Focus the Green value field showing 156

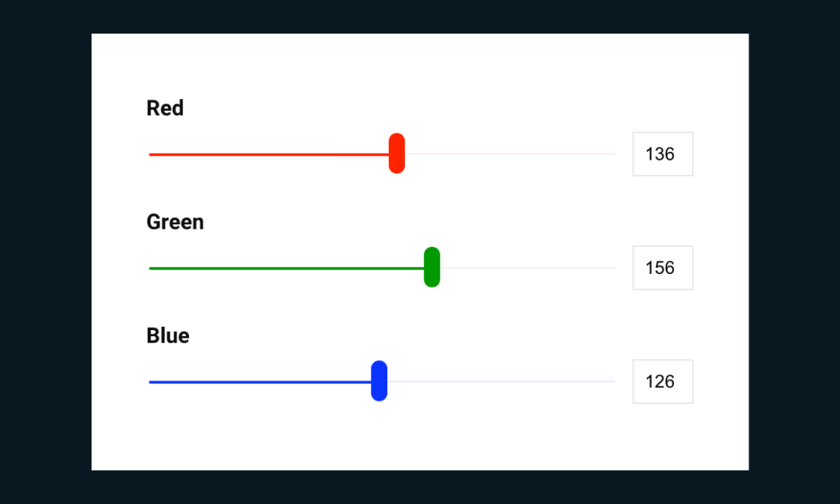point(662,268)
